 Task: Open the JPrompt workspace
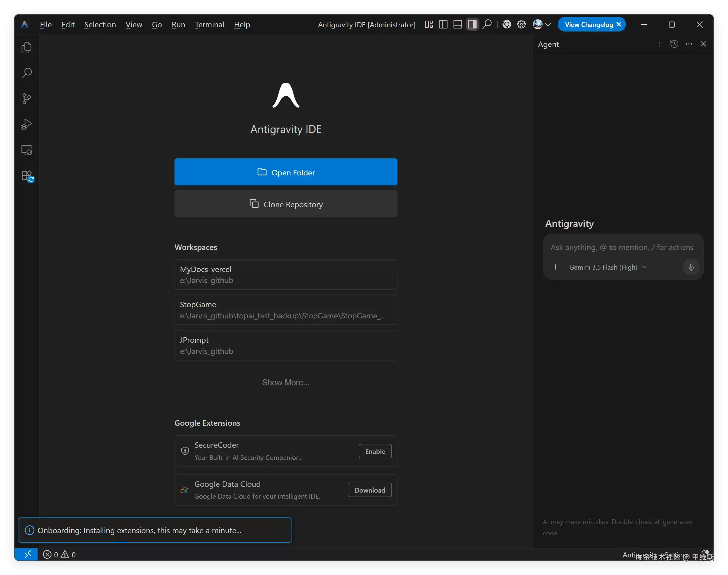coord(286,345)
